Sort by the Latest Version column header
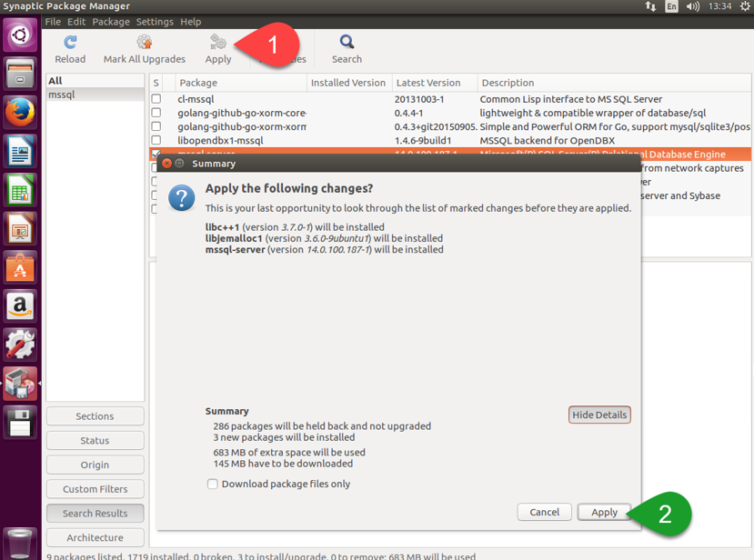Viewport: 754px width, 560px height. [433, 83]
